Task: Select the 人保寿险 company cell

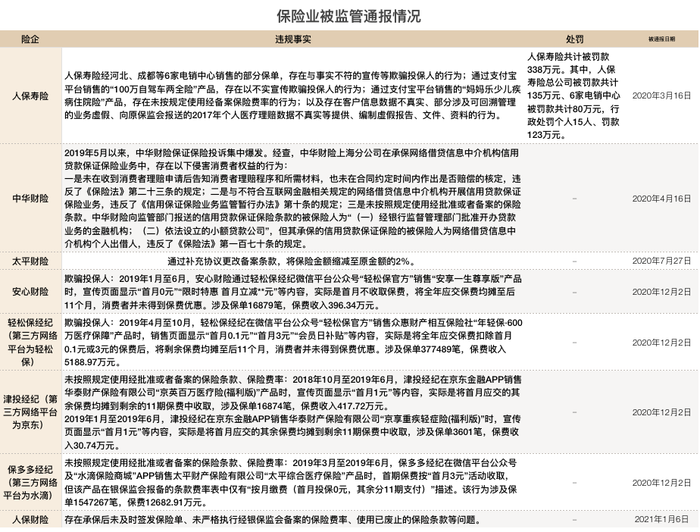Action: point(30,96)
